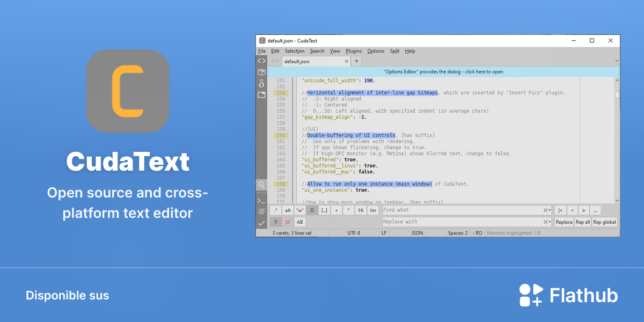Image resolution: width=644 pixels, height=322 pixels.
Task: Toggle whole words "w" option
Action: pos(300,210)
